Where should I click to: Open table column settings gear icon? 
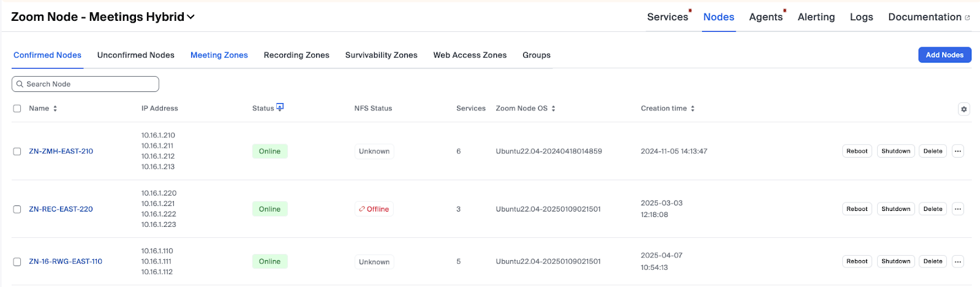[x=963, y=109]
